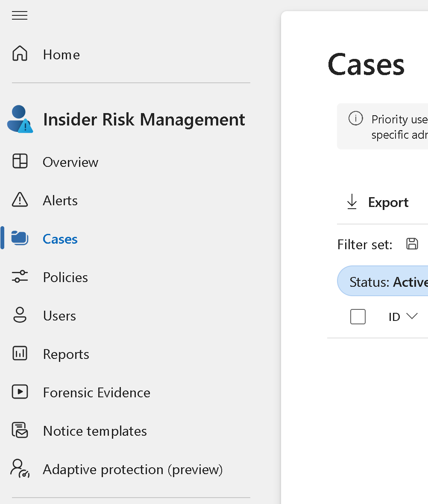
Task: Click the Notice templates mail icon
Action: 20,431
